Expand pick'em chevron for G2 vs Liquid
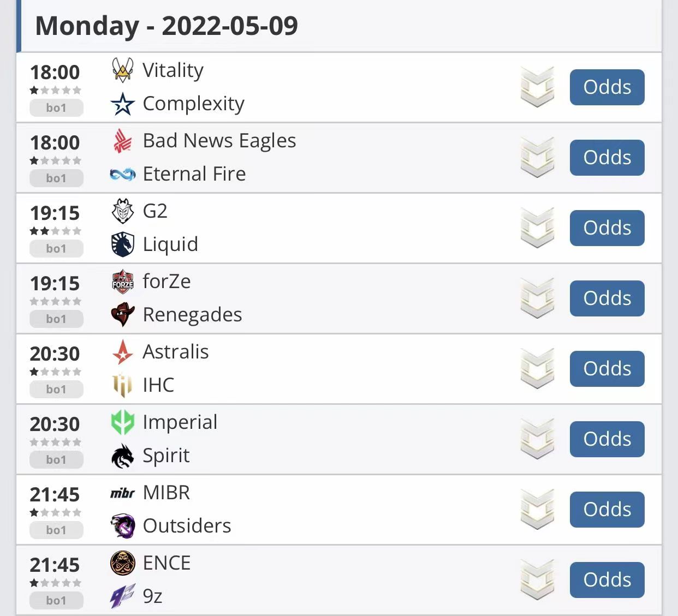 point(537,228)
